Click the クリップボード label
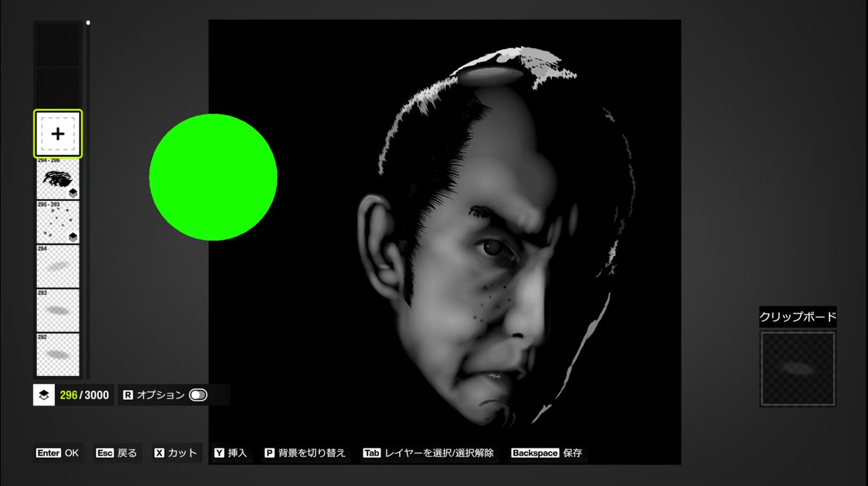This screenshot has height=486, width=868. (798, 317)
